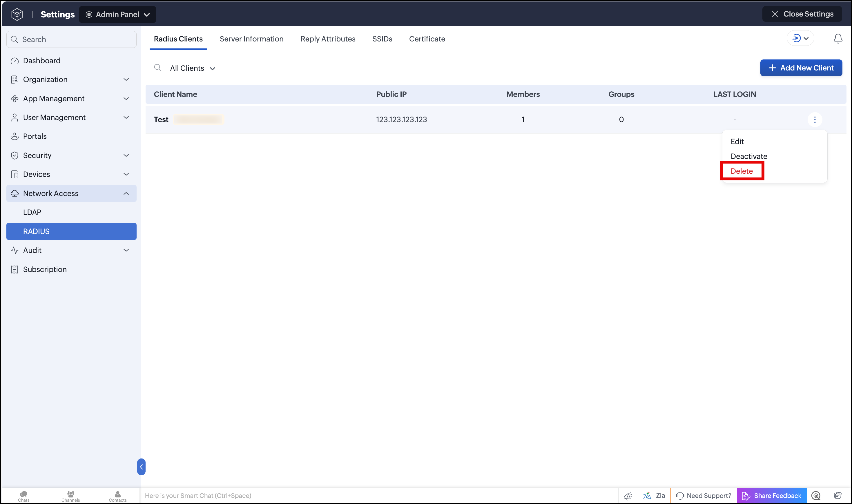The width and height of the screenshot is (852, 504).
Task: Click the 123.123.123.123 IP cell
Action: (x=401, y=119)
